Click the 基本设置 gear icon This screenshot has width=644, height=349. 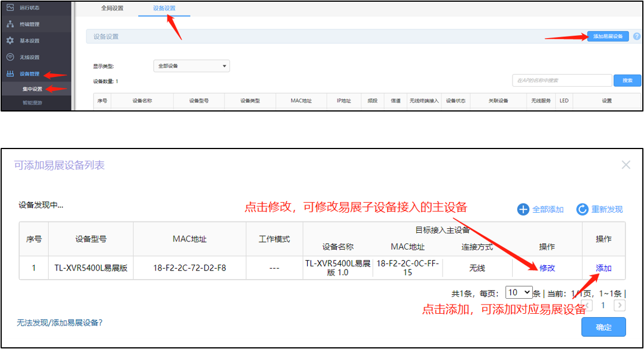[x=10, y=41]
